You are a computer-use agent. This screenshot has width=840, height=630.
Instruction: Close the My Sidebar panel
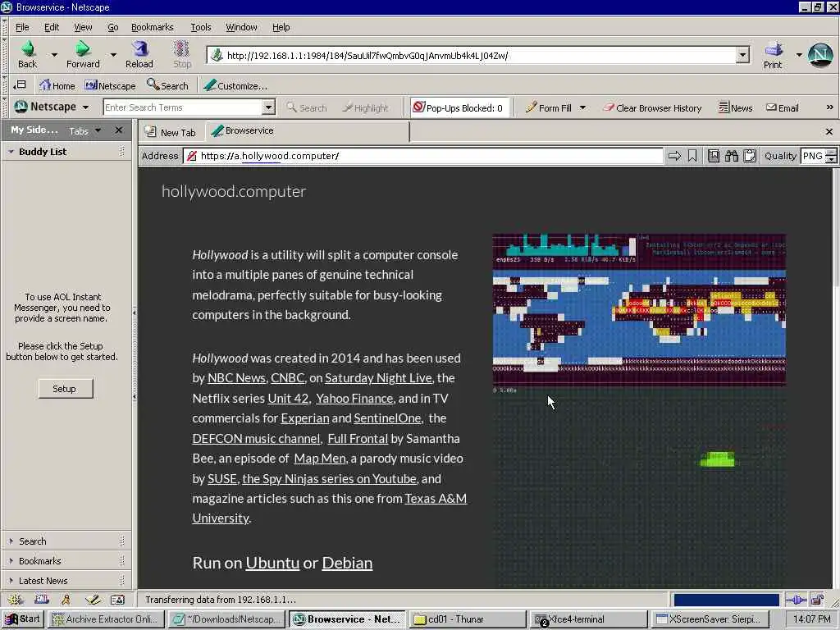click(x=119, y=130)
